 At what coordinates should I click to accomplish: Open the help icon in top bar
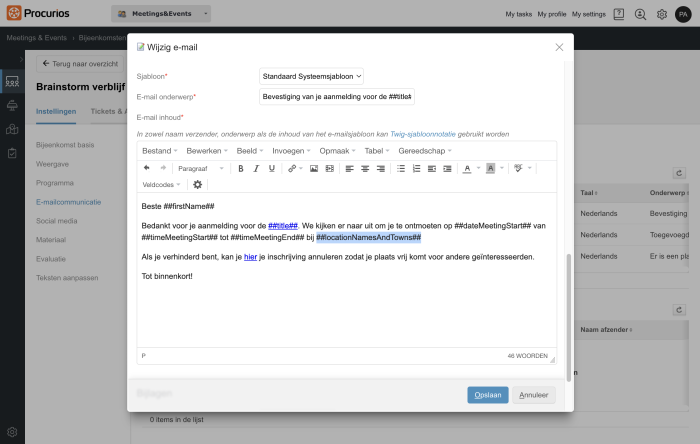click(619, 14)
